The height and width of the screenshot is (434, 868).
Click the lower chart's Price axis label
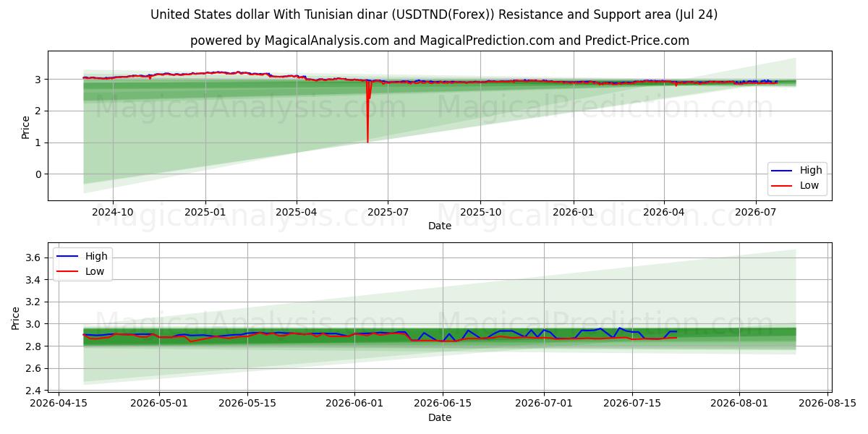(x=16, y=318)
